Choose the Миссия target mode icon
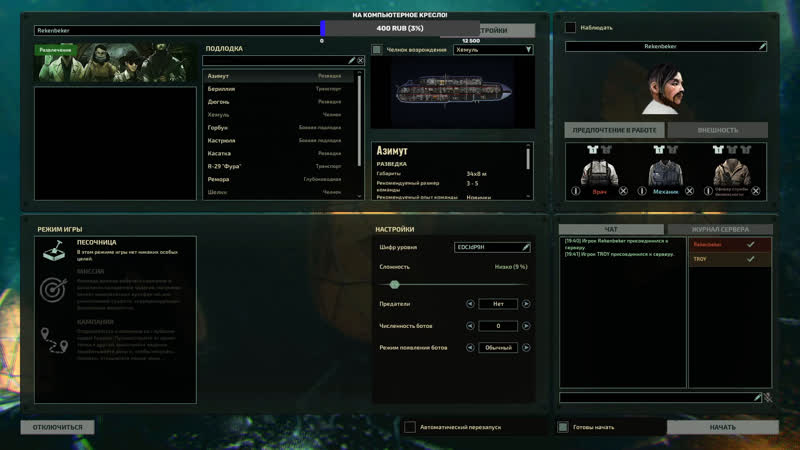 pos(54,289)
